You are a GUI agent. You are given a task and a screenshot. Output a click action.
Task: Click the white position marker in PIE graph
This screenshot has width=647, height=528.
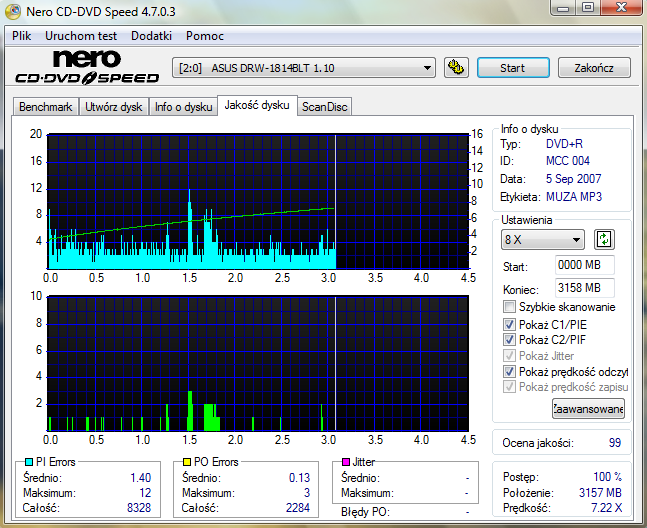[x=335, y=201]
